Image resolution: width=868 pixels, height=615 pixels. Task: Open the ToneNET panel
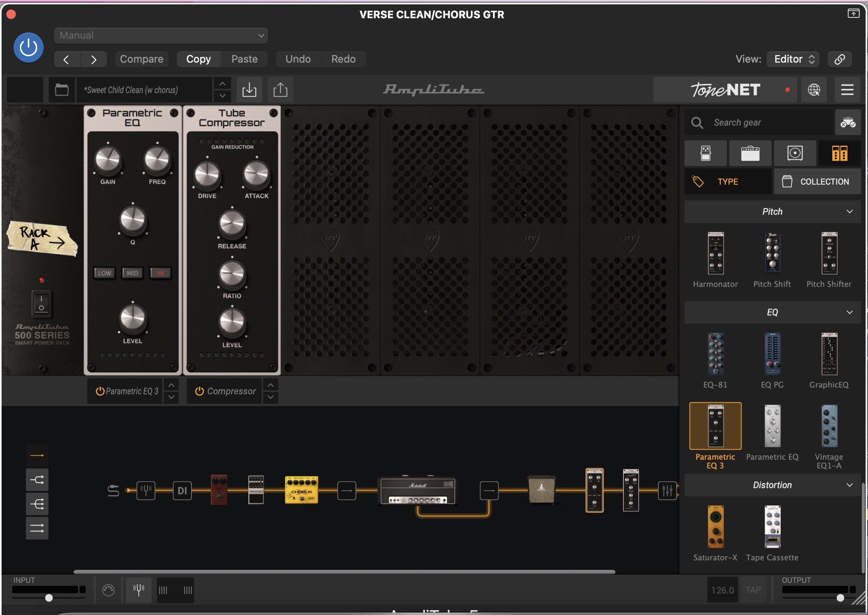point(725,90)
